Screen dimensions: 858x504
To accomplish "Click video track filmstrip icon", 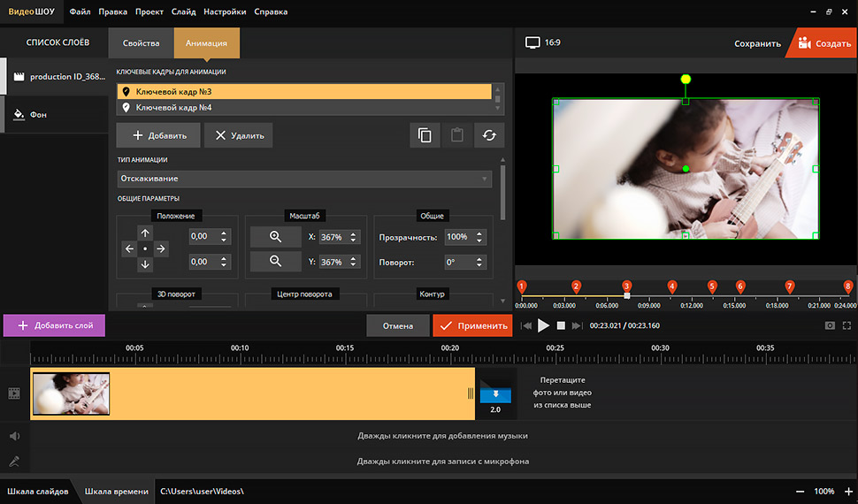I will (x=14, y=393).
